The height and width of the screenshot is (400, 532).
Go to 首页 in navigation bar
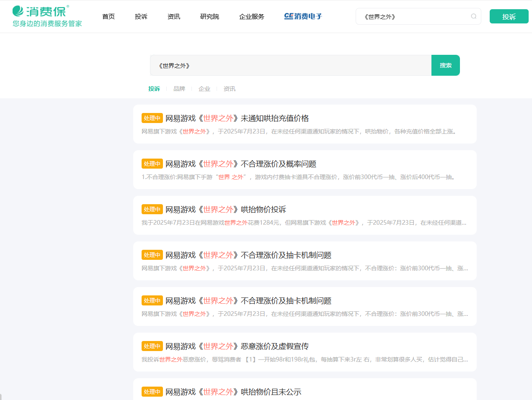[108, 17]
